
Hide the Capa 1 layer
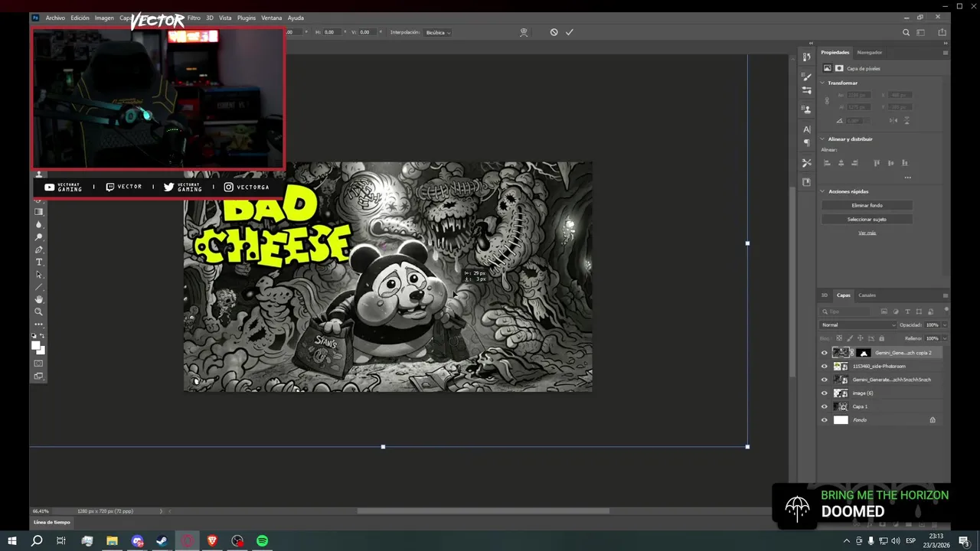tap(825, 406)
